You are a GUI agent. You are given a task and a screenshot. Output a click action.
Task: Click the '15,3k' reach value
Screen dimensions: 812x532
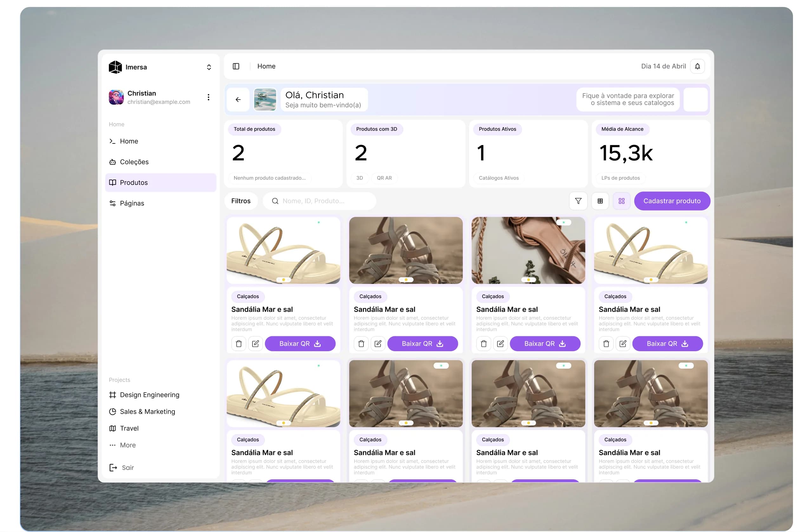tap(626, 153)
